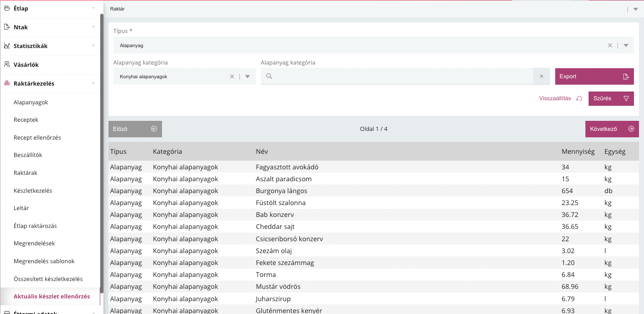Click the Étlap menu icon in sidebar

coord(7,9)
